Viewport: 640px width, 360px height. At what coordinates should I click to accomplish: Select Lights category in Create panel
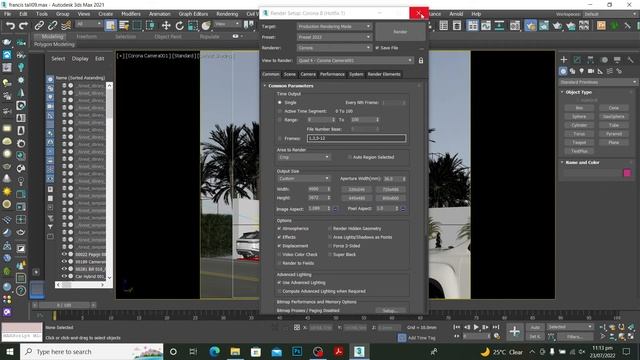[582, 71]
